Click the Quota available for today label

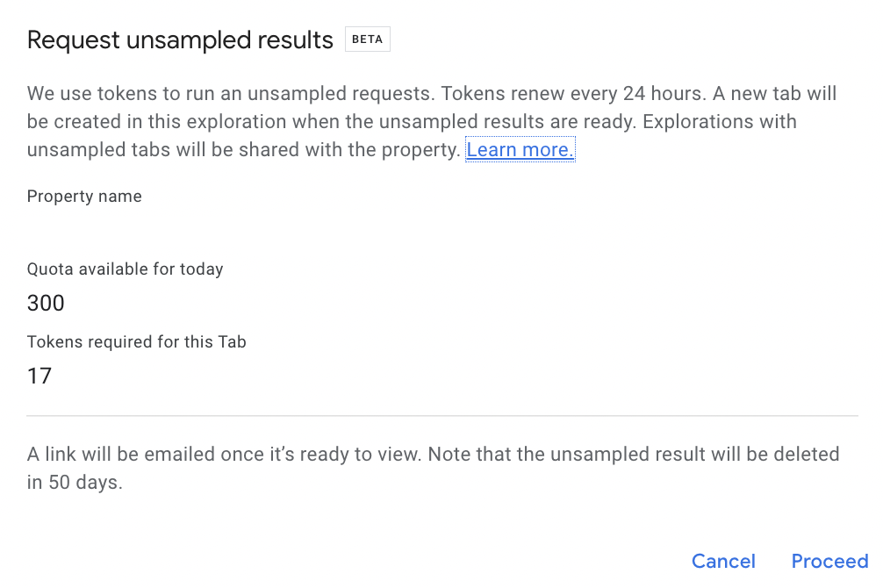click(x=125, y=269)
